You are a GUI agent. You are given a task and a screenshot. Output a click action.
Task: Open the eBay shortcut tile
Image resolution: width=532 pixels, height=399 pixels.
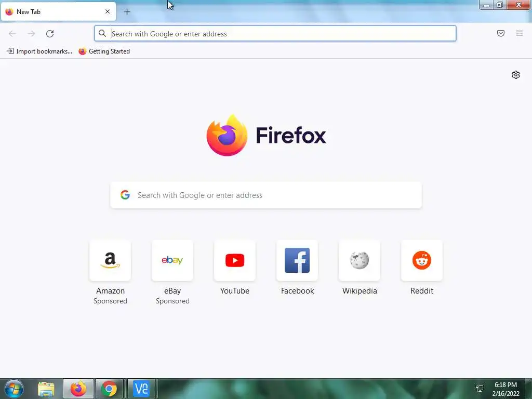coord(172,261)
